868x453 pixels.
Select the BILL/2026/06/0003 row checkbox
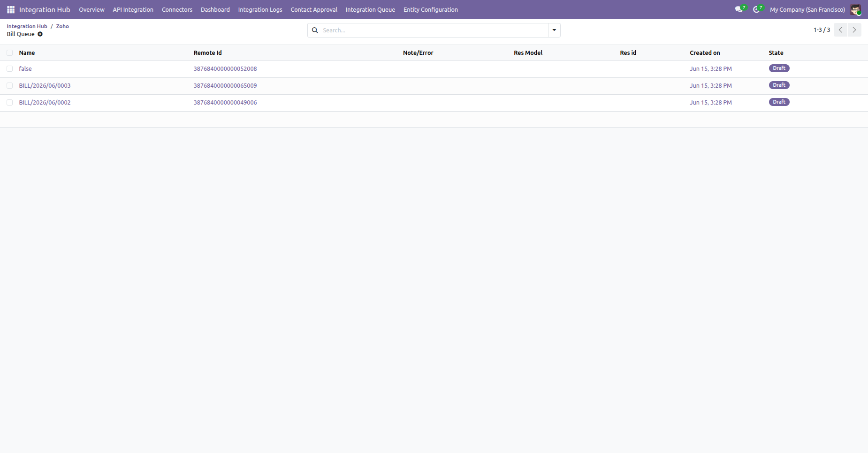click(x=9, y=86)
